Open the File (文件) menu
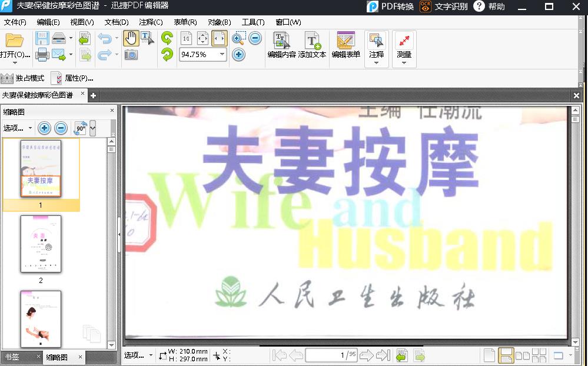Viewport: 588px width, 366px height. tap(15, 22)
